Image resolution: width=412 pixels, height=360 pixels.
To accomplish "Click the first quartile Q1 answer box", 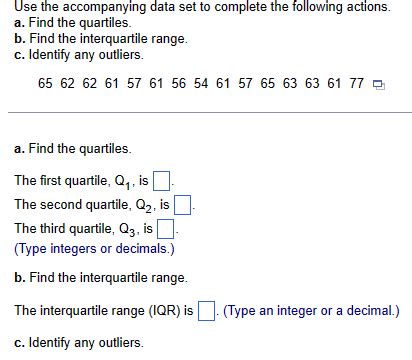I will pos(161,181).
